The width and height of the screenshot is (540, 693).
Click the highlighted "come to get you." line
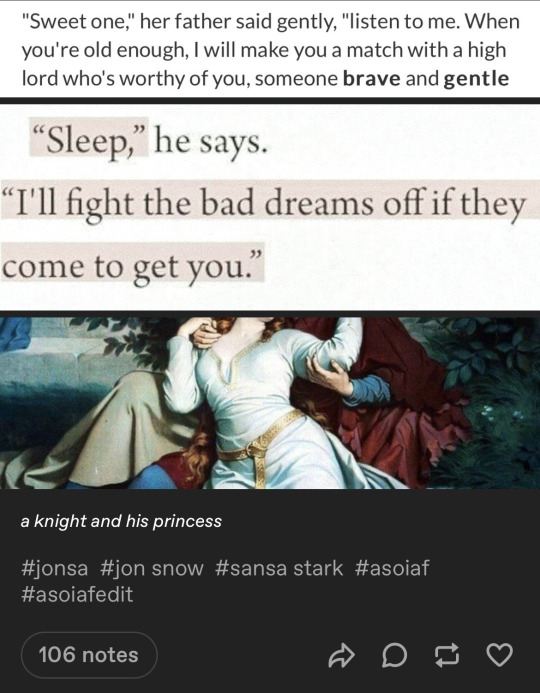(133, 265)
